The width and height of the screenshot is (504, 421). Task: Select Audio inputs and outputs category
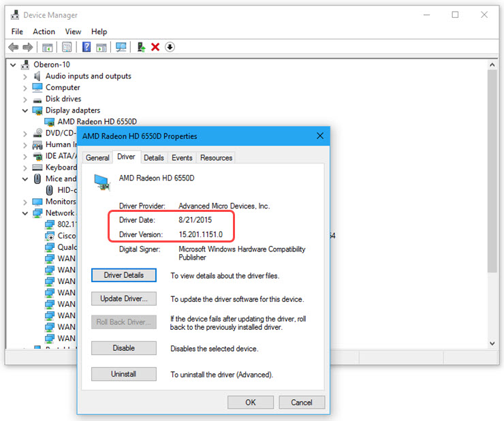click(88, 76)
